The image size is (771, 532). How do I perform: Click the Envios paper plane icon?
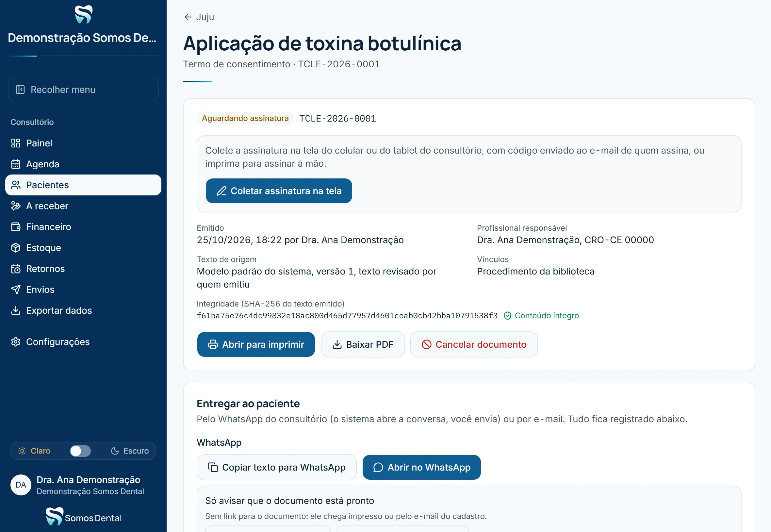tap(16, 290)
